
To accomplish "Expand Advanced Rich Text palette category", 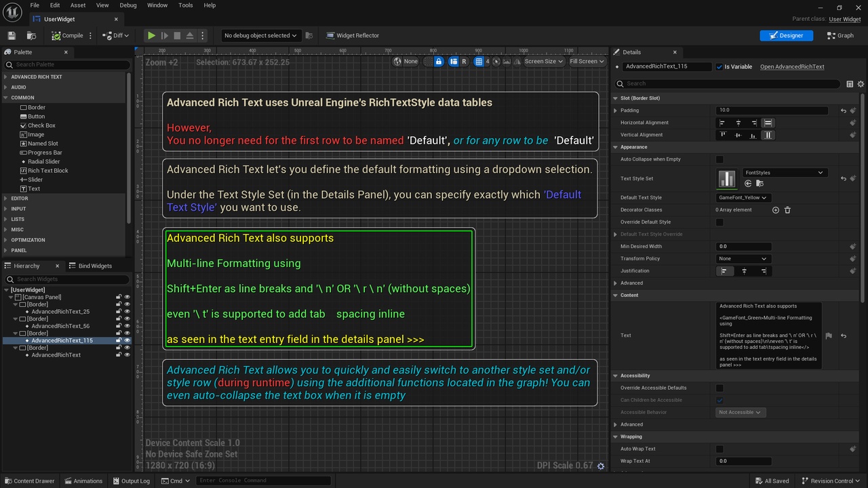I will pyautogui.click(x=6, y=77).
